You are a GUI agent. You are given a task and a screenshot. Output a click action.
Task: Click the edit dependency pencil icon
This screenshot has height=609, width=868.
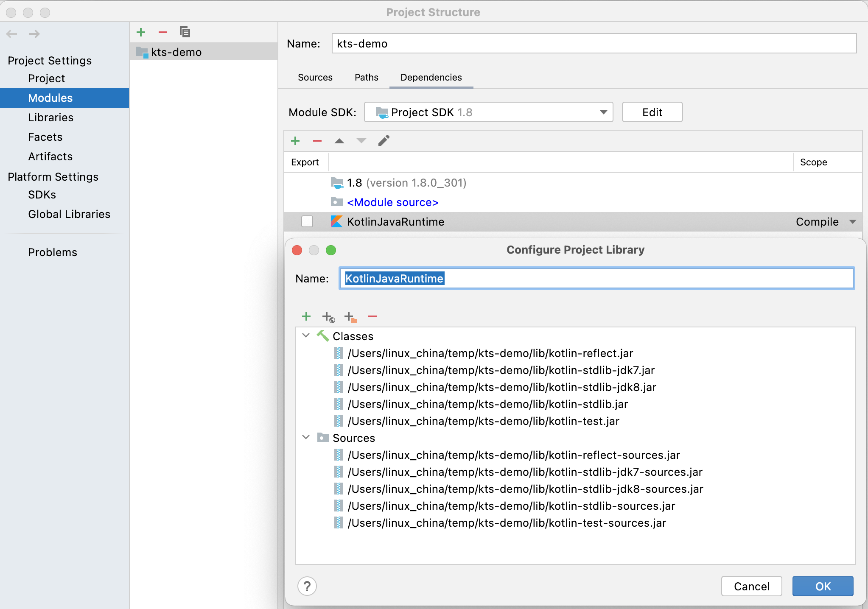pos(384,141)
